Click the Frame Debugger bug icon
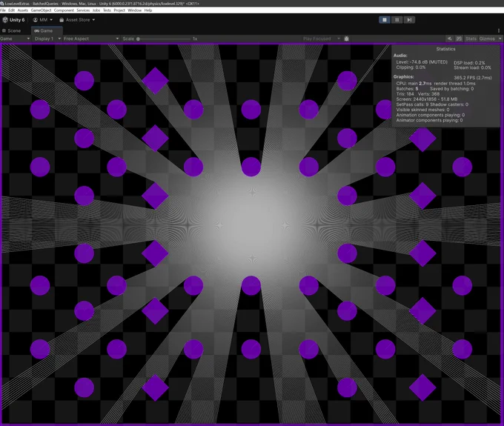504x426 pixels. (347, 39)
